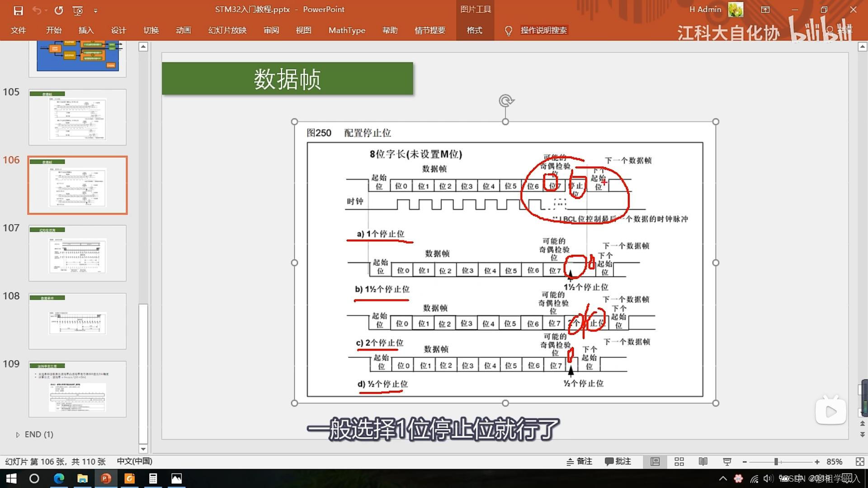Open the 插入 ribbon tab

pos(86,30)
